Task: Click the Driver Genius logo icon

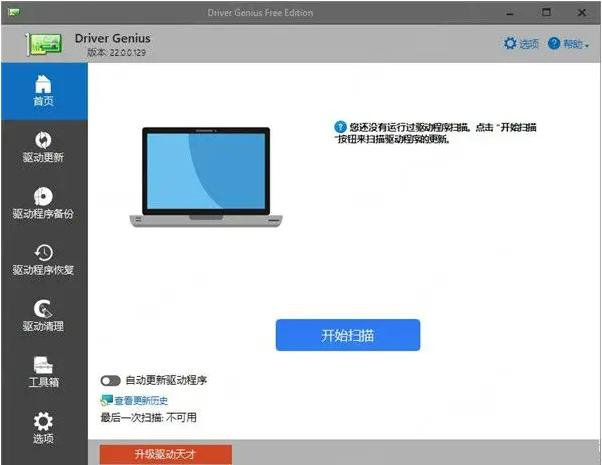Action: coord(44,44)
